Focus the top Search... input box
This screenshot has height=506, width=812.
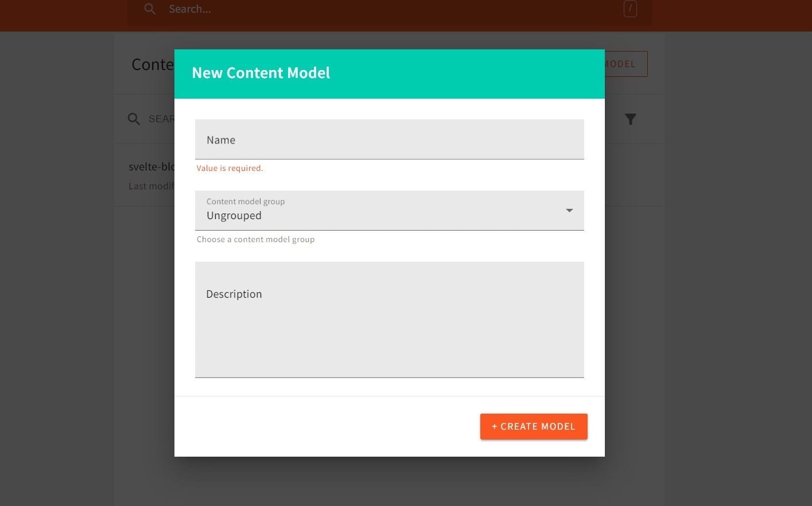click(x=390, y=9)
